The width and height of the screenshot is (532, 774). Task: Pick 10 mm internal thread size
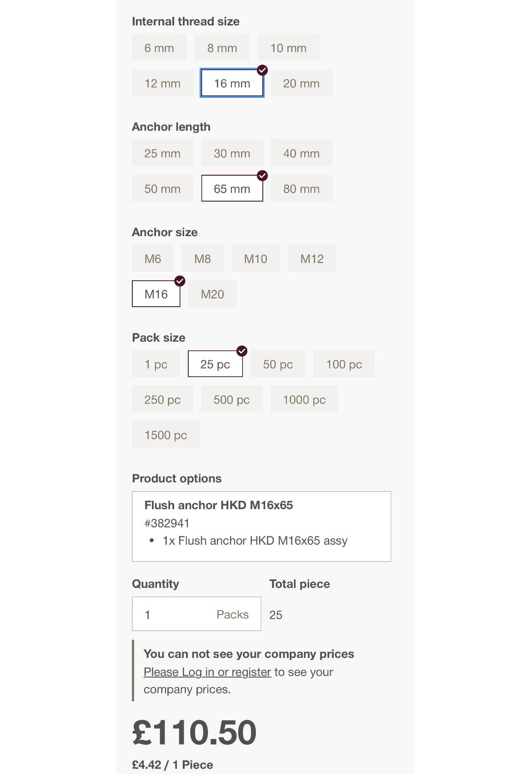[x=288, y=48]
